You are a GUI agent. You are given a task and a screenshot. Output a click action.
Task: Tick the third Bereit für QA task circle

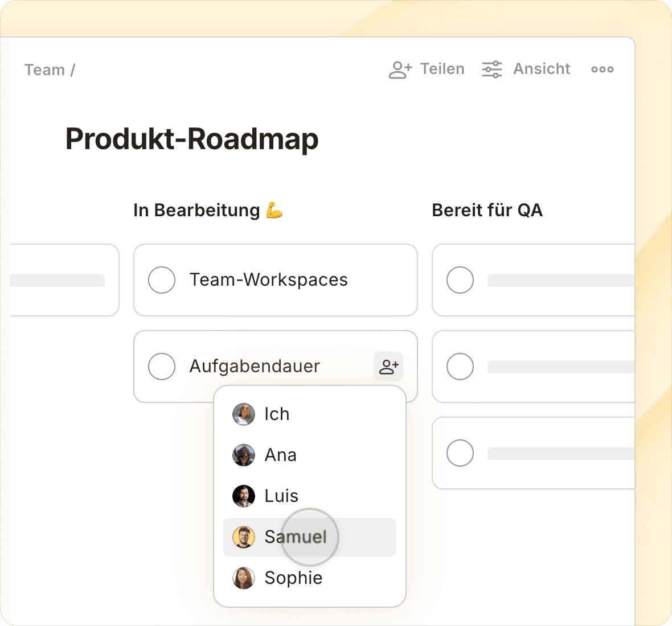[460, 453]
